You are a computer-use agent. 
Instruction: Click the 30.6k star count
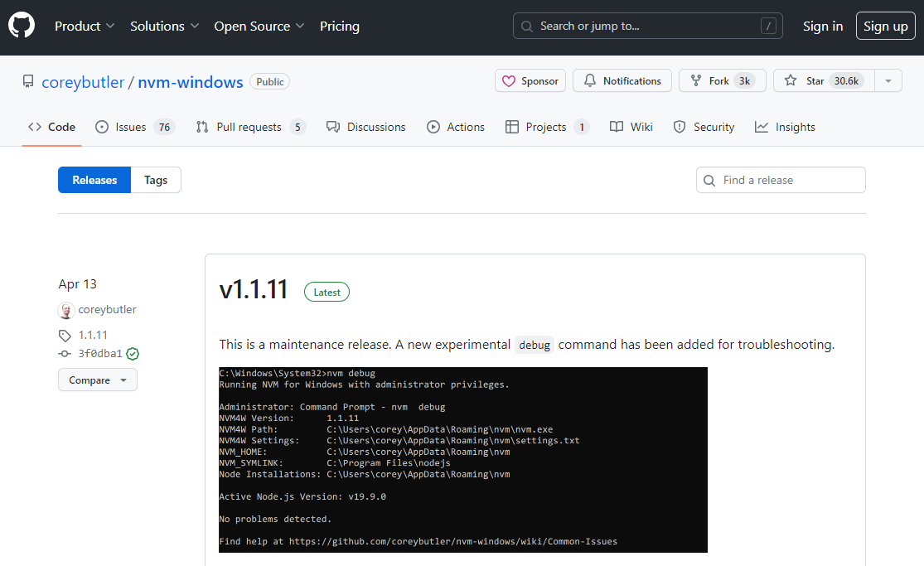pyautogui.click(x=846, y=80)
